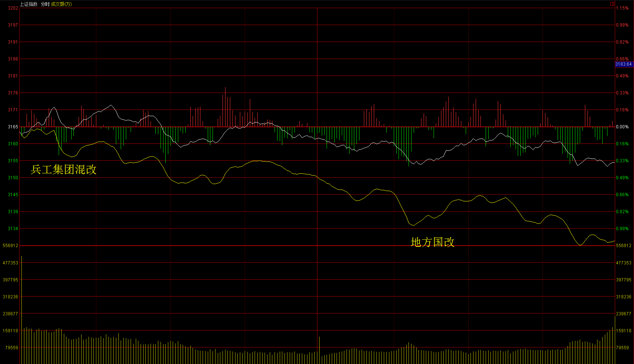Click the 3202 top price axis label
The width and height of the screenshot is (634, 364).
point(13,8)
